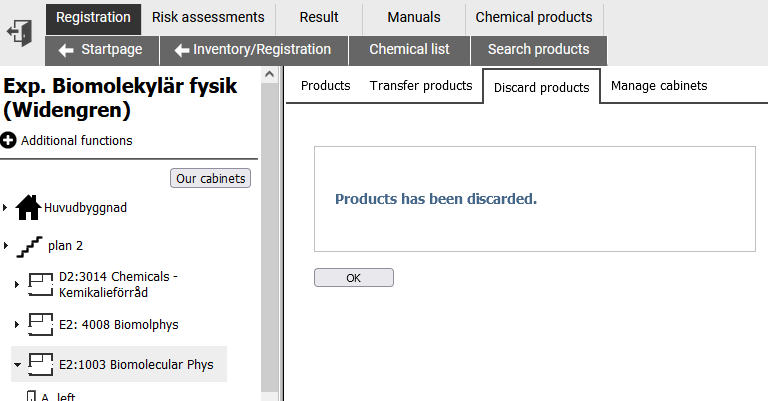Viewport: 768px width, 401px height.
Task: Click the sidebar scrollbar up arrow
Action: pos(269,74)
